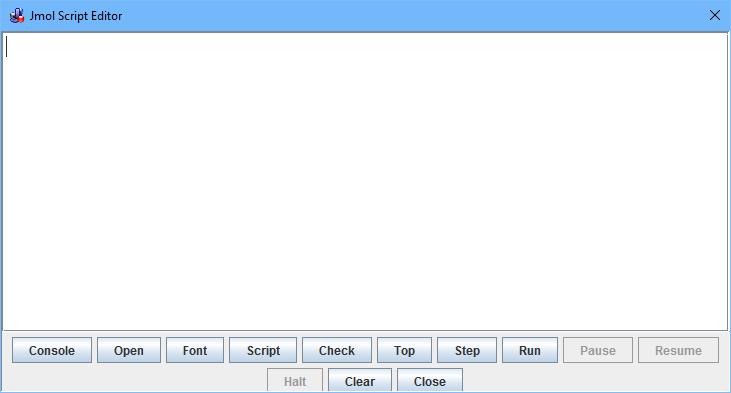Click the Script button
The width and height of the screenshot is (731, 393).
[263, 350]
